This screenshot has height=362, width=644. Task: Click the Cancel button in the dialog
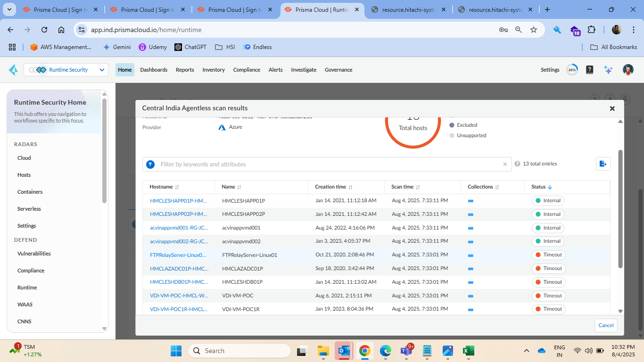[606, 325]
